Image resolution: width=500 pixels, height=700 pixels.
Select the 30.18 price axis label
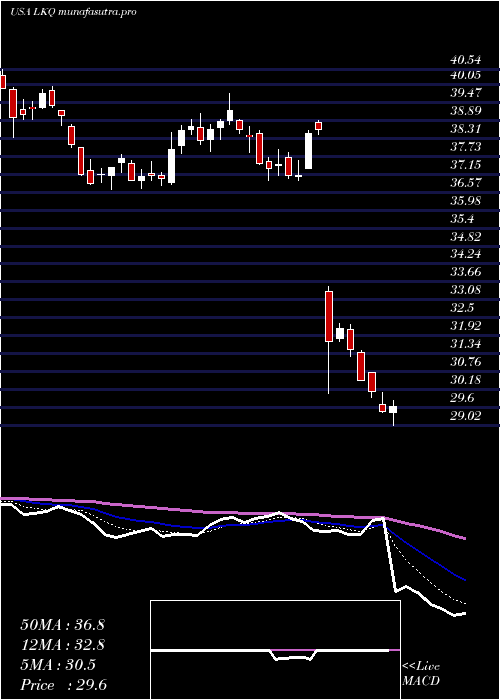pos(466,379)
